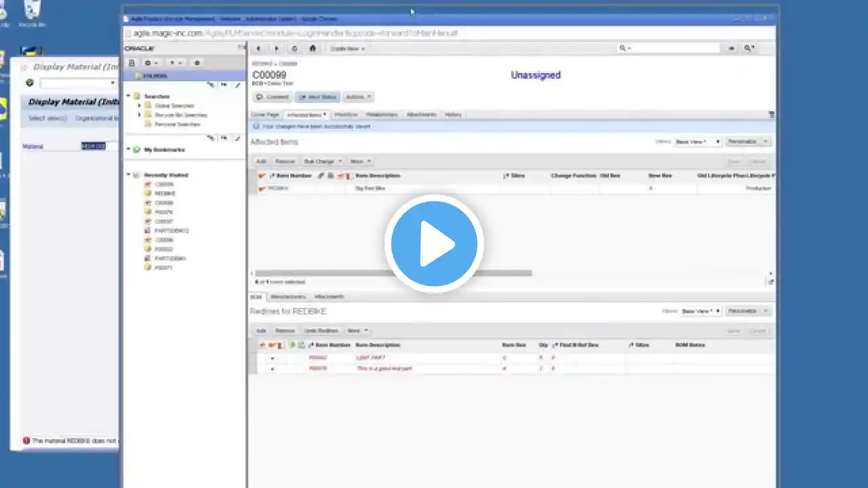
Task: Open the Create New dropdown
Action: pos(347,49)
